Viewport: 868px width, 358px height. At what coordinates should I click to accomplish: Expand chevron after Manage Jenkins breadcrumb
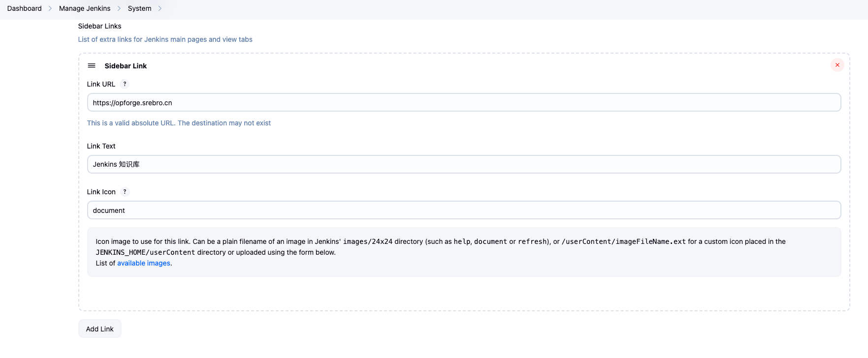pyautogui.click(x=119, y=8)
